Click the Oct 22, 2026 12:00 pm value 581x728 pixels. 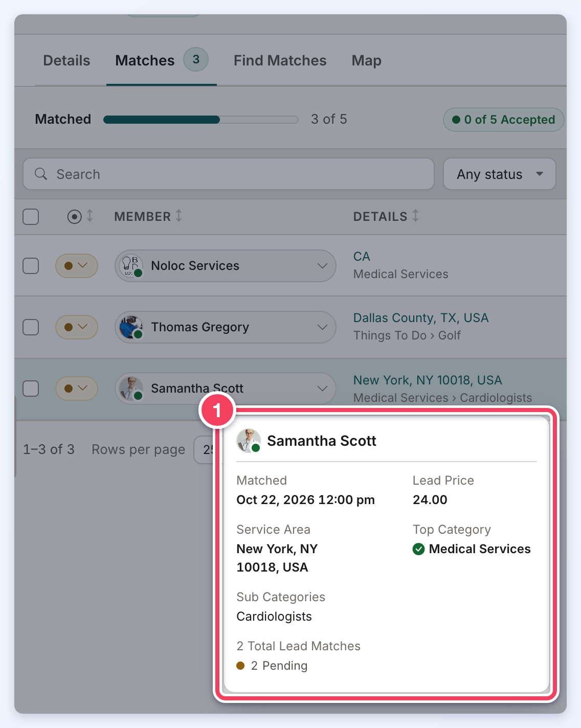(x=305, y=499)
